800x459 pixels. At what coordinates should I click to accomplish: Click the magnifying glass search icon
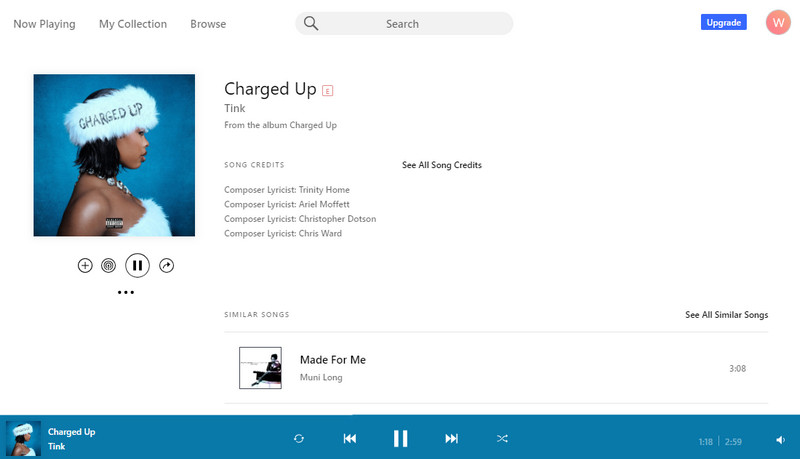pos(311,23)
